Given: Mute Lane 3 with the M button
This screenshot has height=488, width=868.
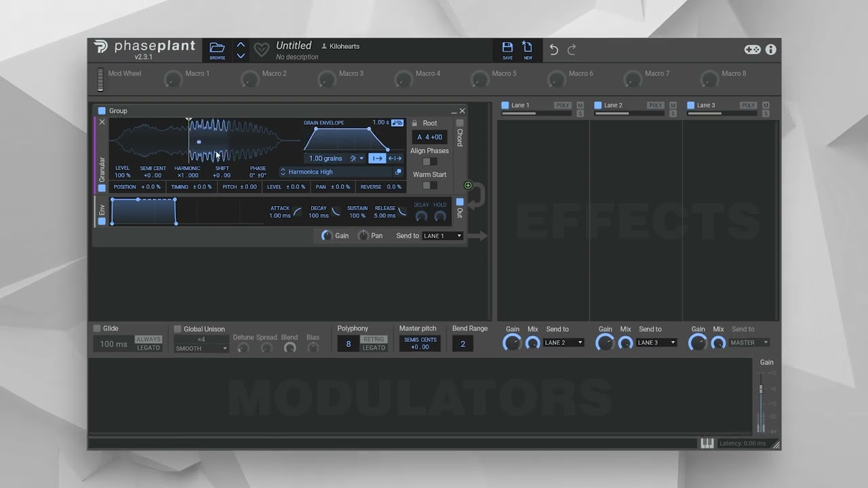Looking at the screenshot, I should click(x=766, y=105).
